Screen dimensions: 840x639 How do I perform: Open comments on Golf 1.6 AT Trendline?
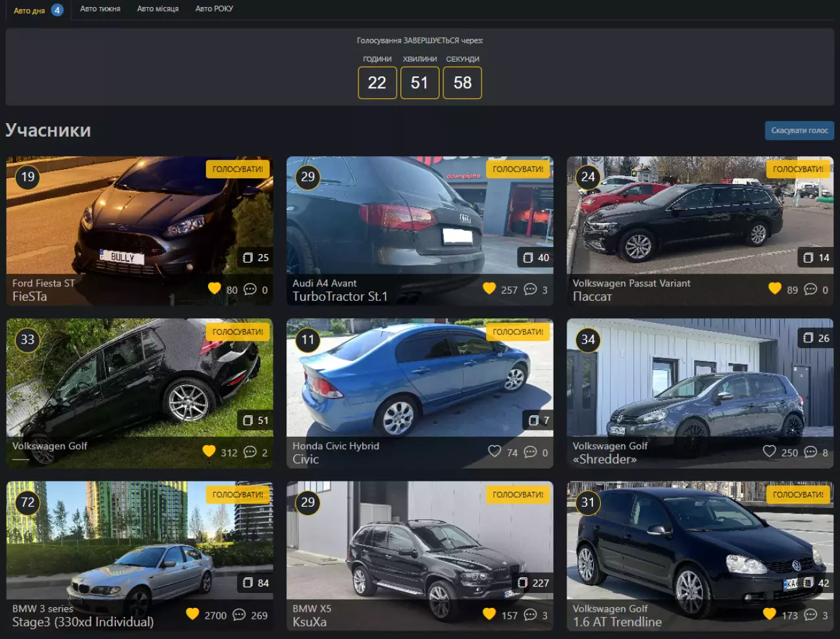tap(810, 614)
